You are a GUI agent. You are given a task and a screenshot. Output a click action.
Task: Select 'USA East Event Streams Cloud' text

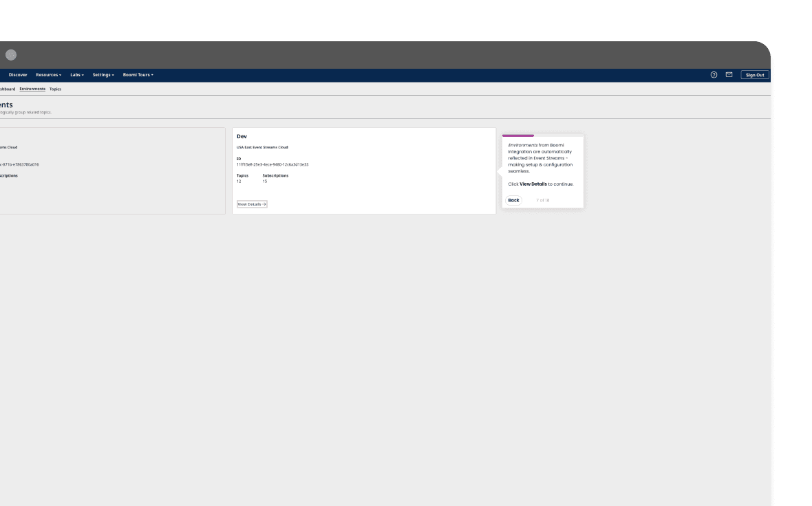(262, 147)
